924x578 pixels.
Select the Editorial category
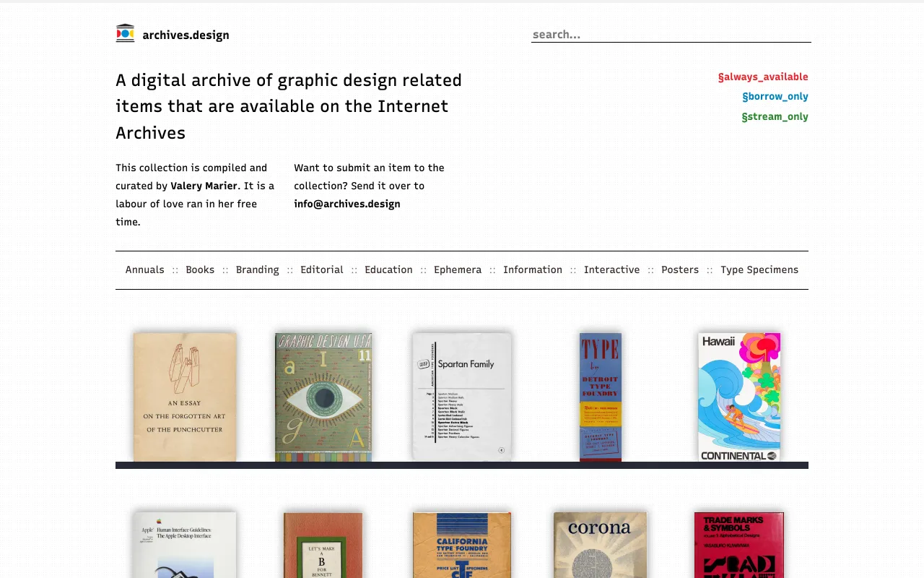coord(322,269)
